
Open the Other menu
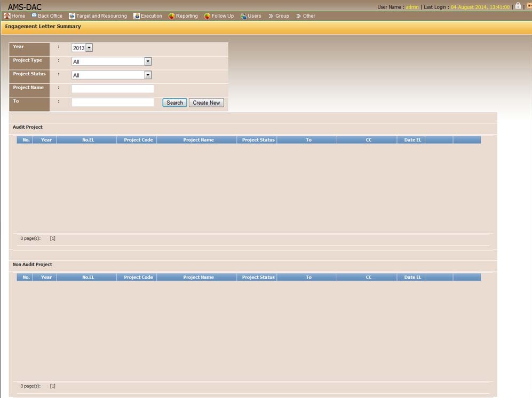(306, 16)
